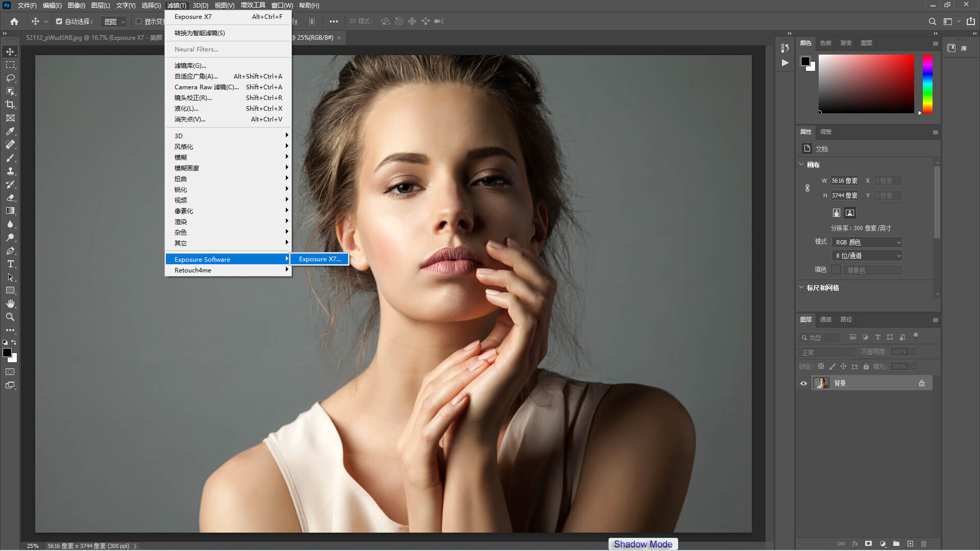Toggle the 自动选择 checkbox
Screen dimensions: 980x551
coord(59,21)
